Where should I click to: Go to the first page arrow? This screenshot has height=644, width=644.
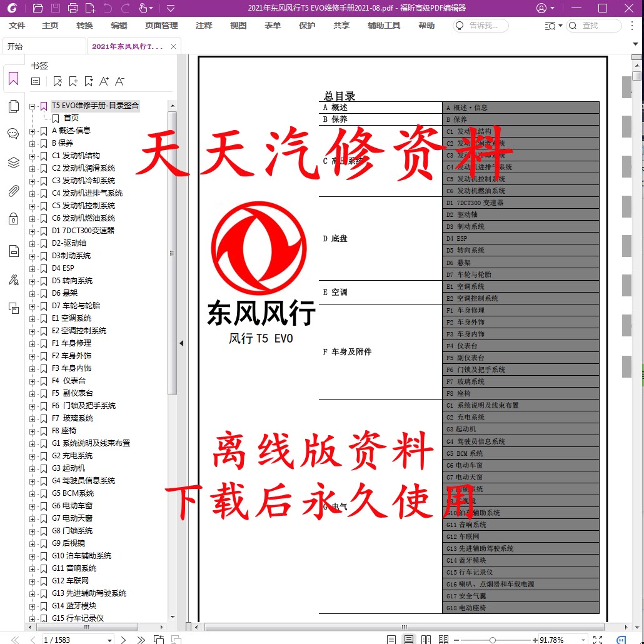(15, 640)
